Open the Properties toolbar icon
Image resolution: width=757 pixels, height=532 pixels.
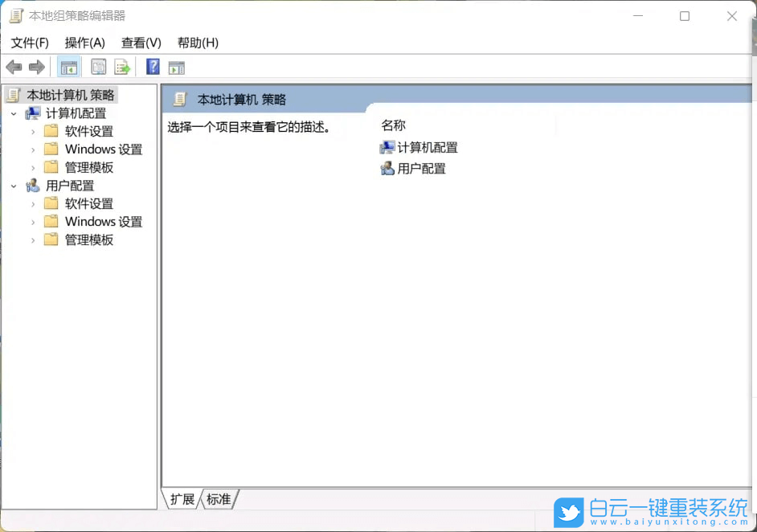97,67
